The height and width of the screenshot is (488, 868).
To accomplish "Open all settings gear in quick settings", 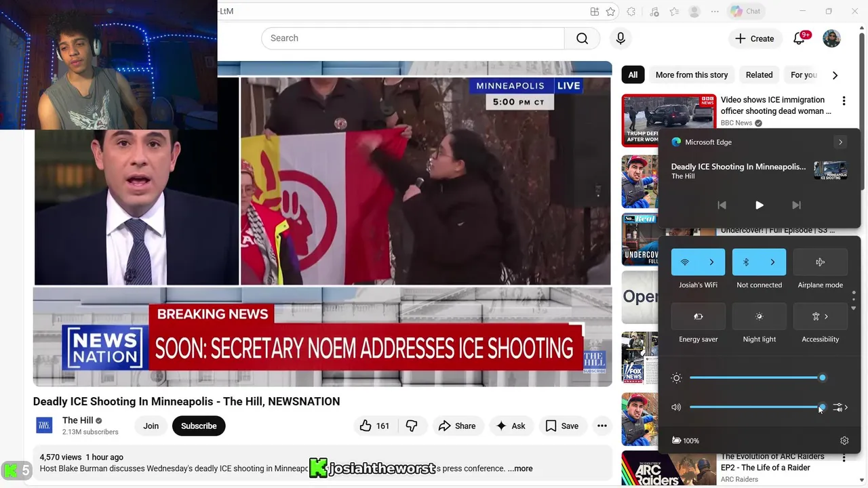I will point(844,441).
